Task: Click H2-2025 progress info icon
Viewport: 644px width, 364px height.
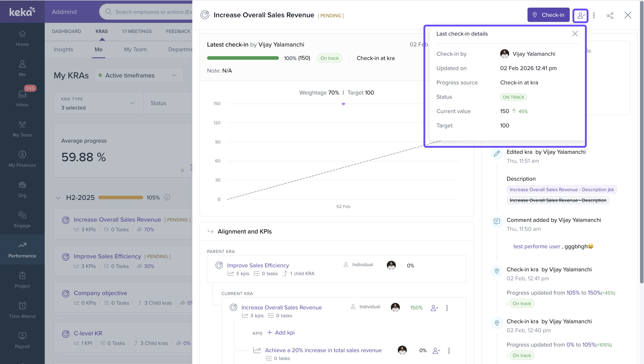Action: (x=167, y=197)
